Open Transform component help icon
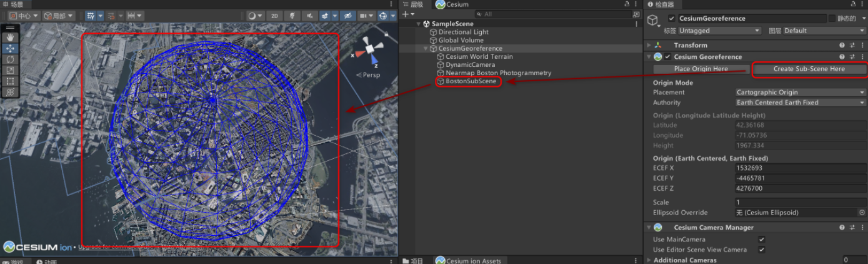Image resolution: width=868 pixels, height=264 pixels. [842, 45]
